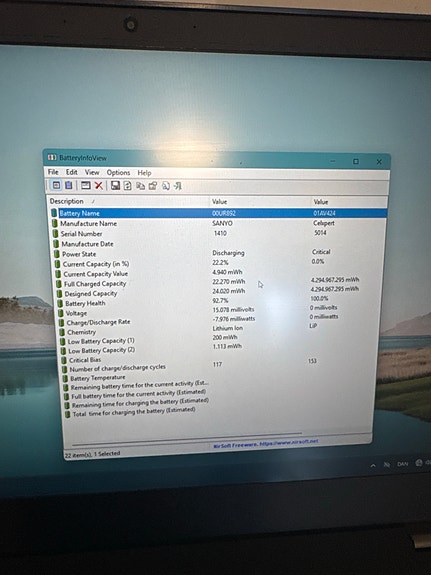
Task: Click the Exit toolbar icon
Action: tap(178, 186)
